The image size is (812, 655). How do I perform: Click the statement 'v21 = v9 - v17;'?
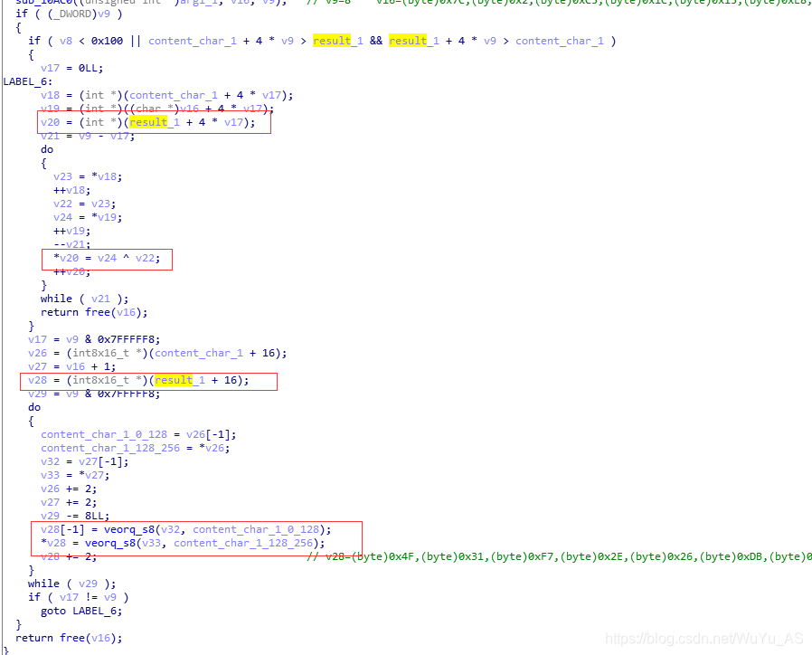click(x=88, y=136)
